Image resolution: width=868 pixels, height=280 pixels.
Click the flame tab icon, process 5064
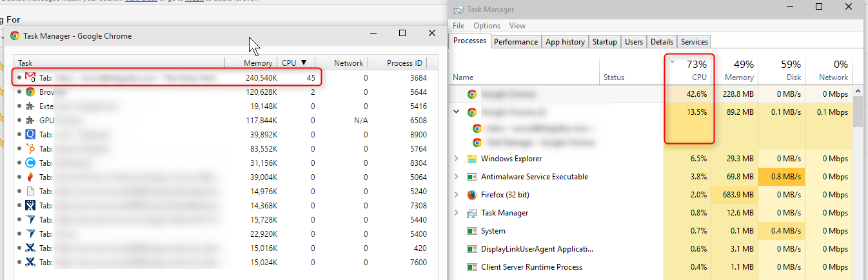30,177
